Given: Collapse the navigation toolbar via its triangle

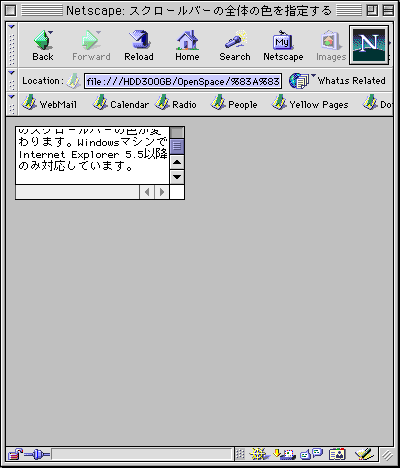Looking at the screenshot, I should click(12, 27).
